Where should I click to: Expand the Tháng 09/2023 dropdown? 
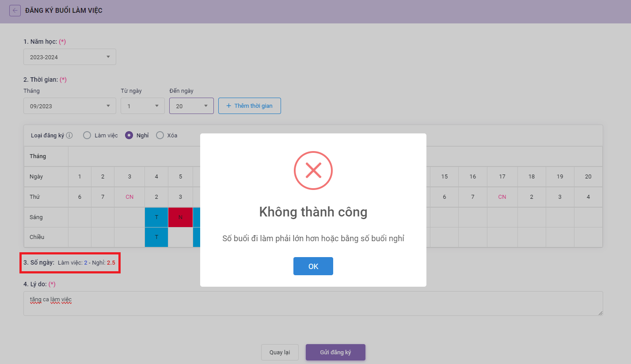tap(70, 106)
